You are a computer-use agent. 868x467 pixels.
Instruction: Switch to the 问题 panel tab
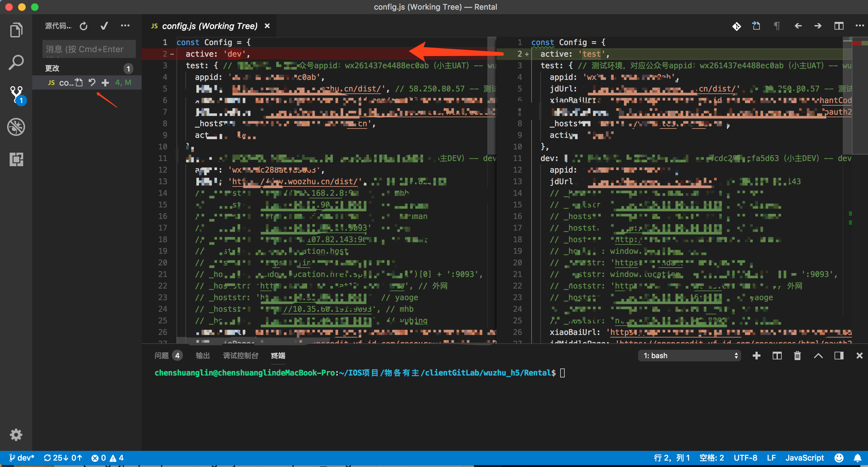pos(162,355)
